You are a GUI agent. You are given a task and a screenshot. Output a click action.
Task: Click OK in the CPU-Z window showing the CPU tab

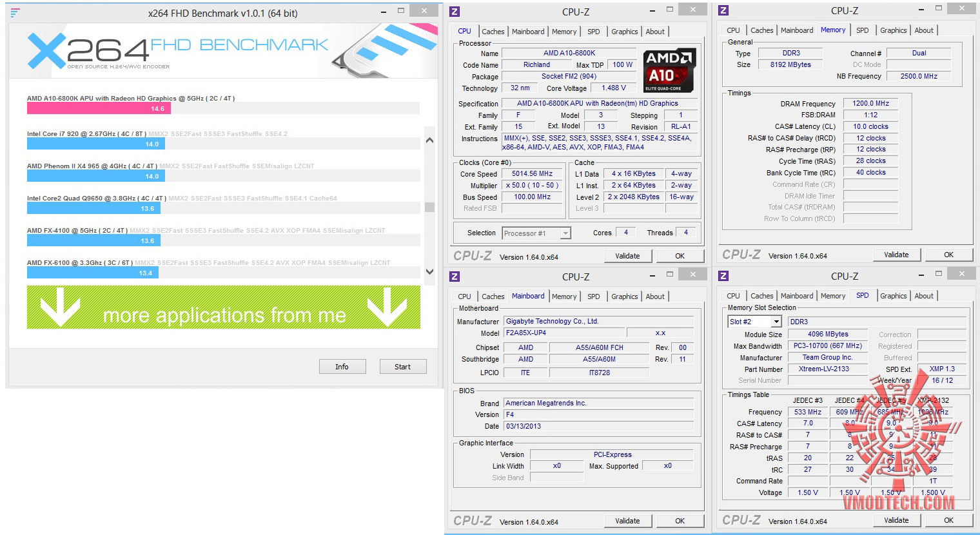point(680,256)
